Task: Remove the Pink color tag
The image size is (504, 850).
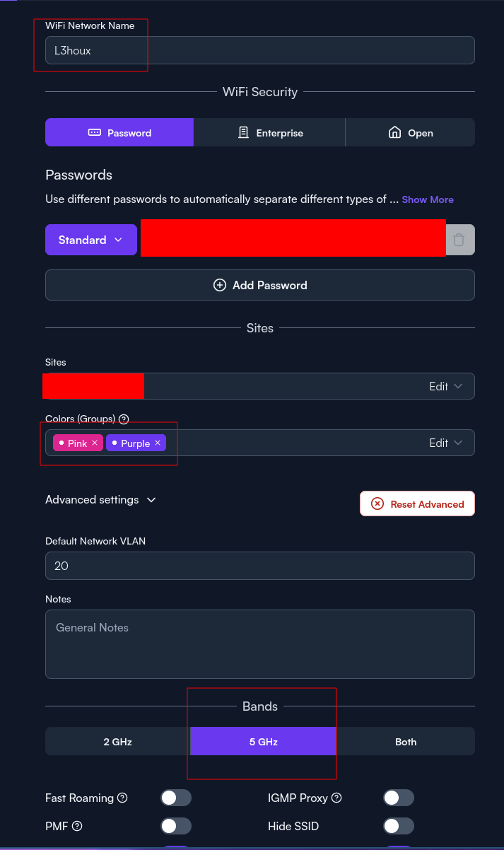Action: tap(95, 443)
